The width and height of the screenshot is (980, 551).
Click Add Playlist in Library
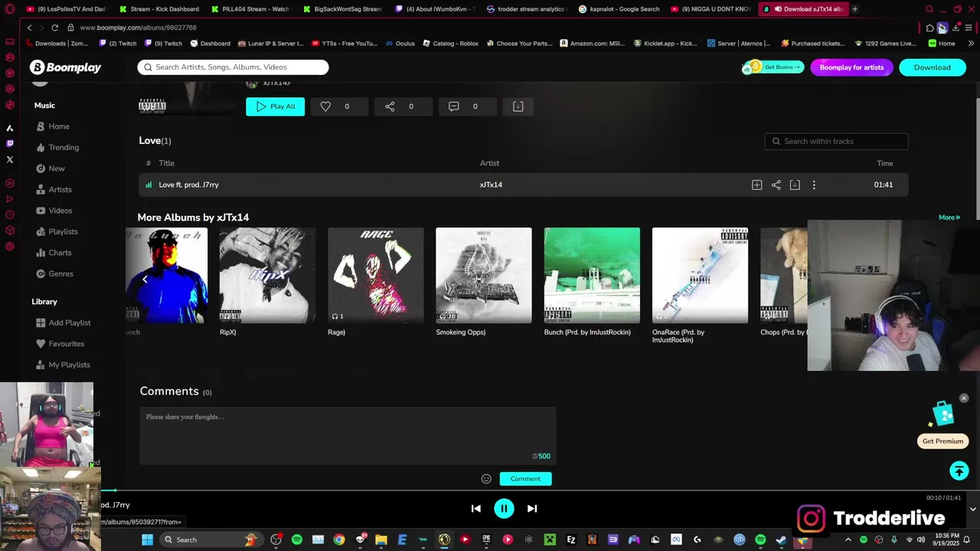[63, 323]
